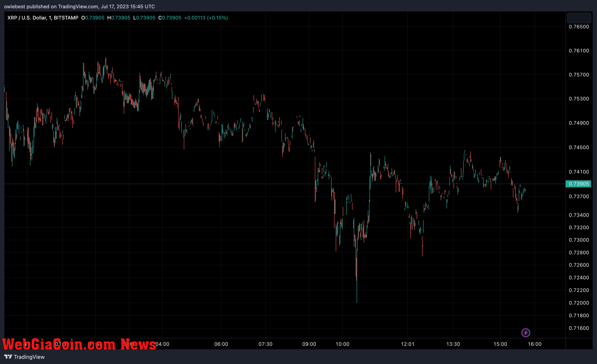Click the header text owiebest published on TradingView.com

(51, 7)
